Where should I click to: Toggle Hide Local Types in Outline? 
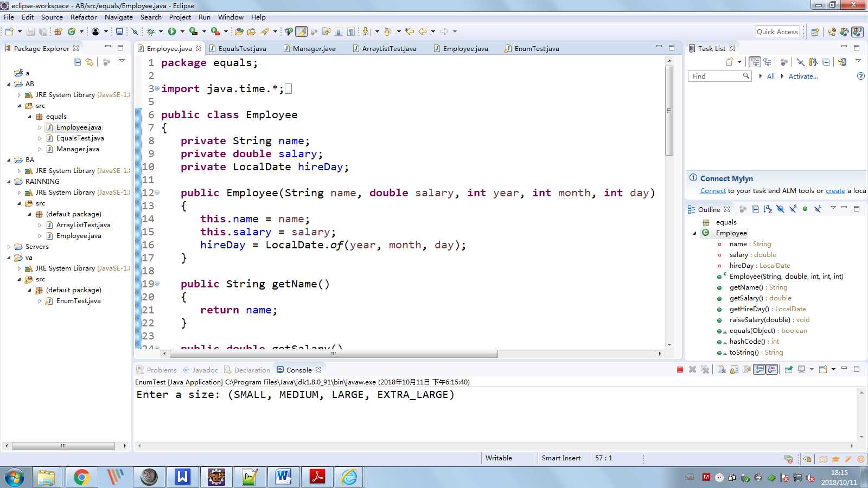click(x=818, y=209)
